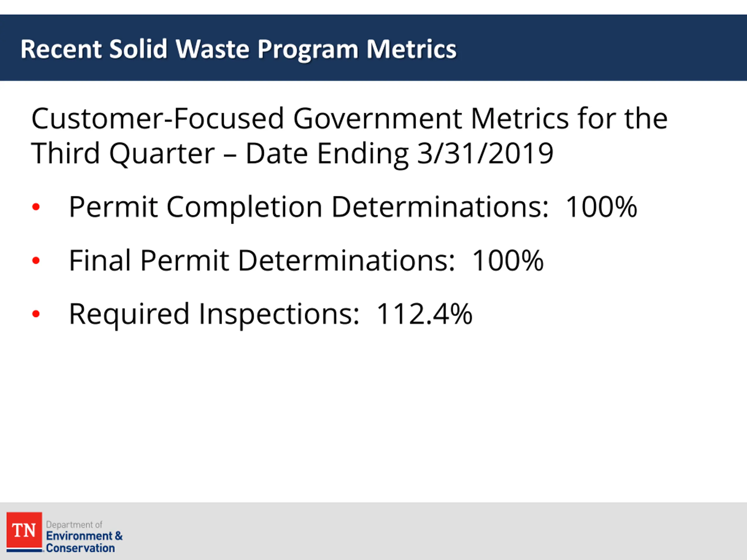The image size is (747, 560).
Task: Click the blue underline beneath TN logo
Action: [25, 551]
